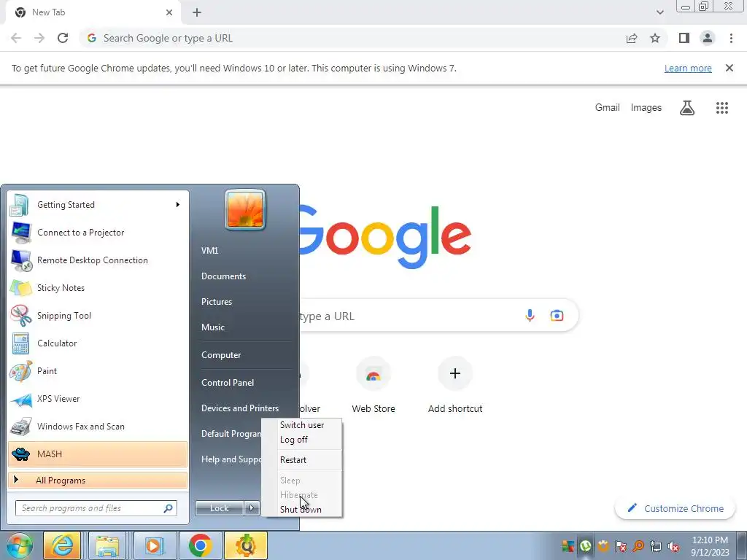747x560 pixels.
Task: Open Gmail link
Action: tap(607, 108)
